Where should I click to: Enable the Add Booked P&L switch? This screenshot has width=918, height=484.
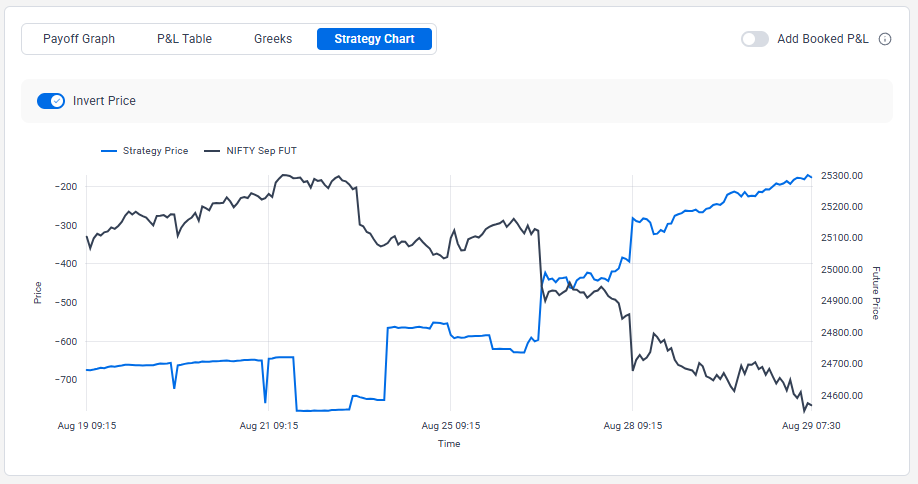(x=755, y=39)
